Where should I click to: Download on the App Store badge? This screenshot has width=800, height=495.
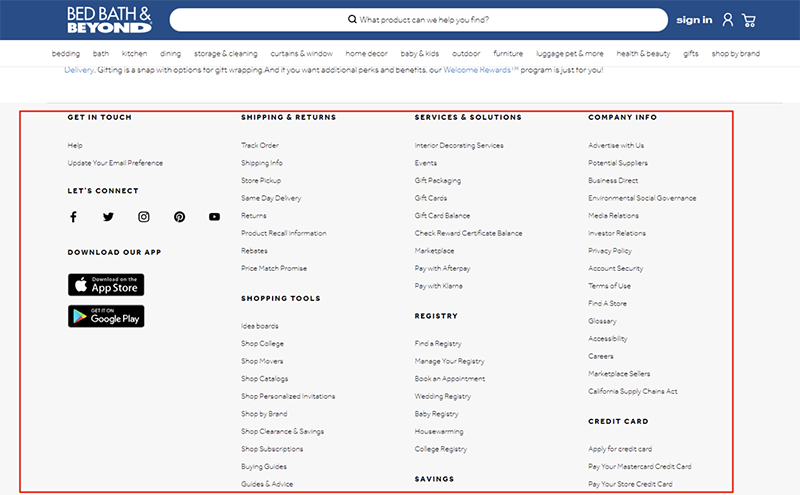(106, 284)
